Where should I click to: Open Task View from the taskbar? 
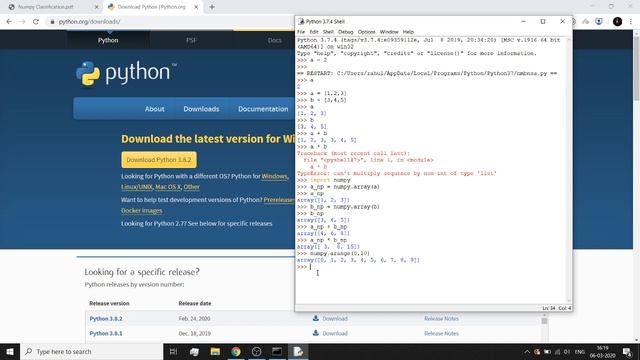point(173,351)
